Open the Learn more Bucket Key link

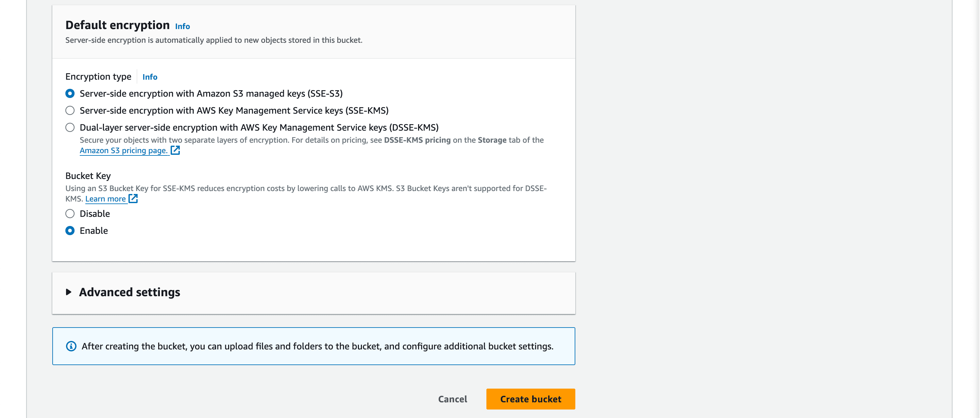point(105,199)
